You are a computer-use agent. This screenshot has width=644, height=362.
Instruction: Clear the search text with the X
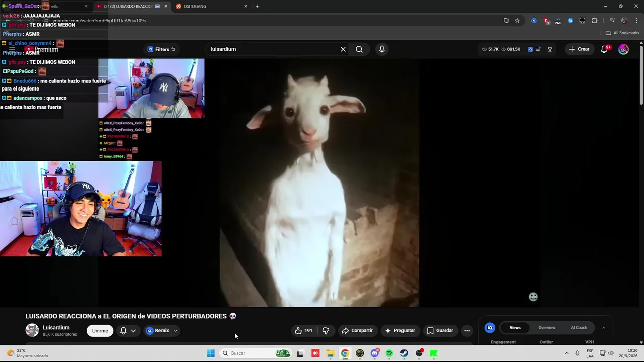[343, 49]
